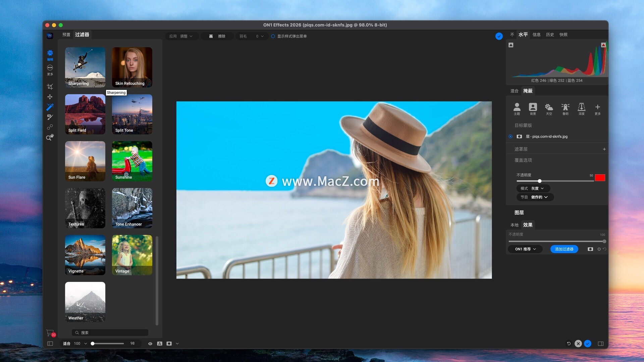Viewport: 644px width, 362px height.
Task: Switch to the 历史 history tab
Action: (550, 35)
